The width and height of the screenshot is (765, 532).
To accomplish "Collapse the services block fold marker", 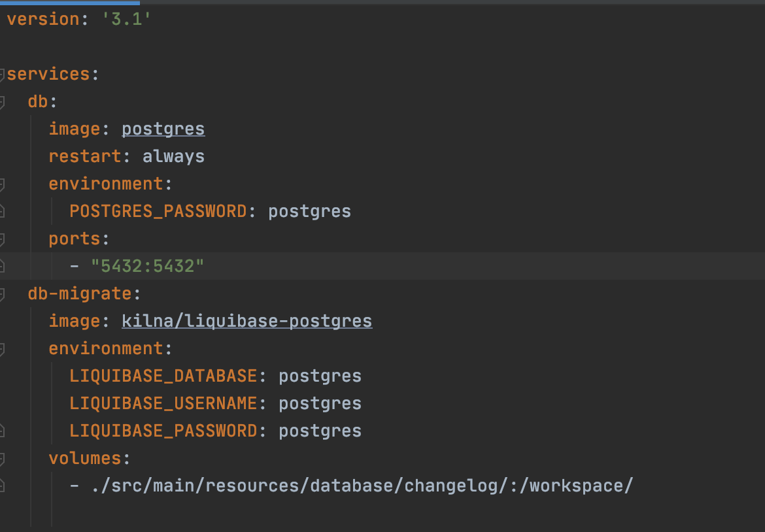I will pos(2,75).
